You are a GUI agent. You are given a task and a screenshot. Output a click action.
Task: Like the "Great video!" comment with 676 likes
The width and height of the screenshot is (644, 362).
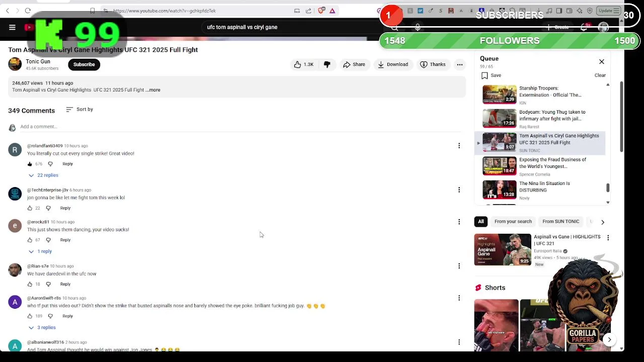30,164
